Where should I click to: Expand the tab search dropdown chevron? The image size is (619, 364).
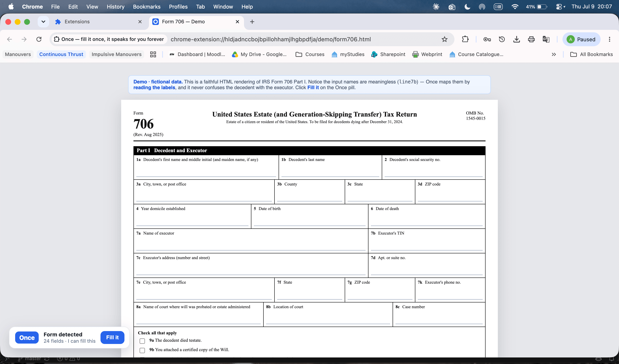click(x=43, y=22)
